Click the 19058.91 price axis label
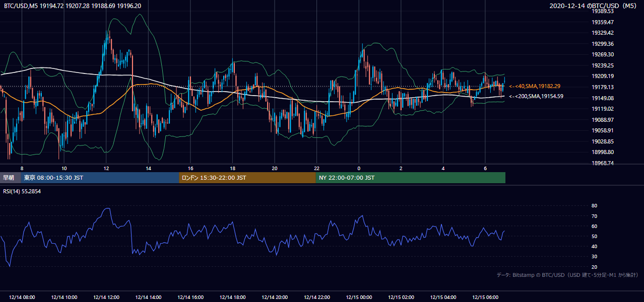 tap(603, 130)
